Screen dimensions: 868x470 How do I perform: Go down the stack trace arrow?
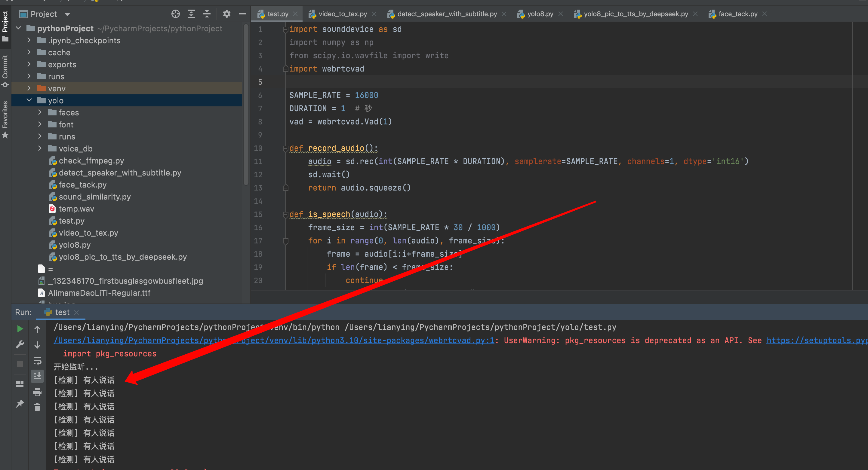pyautogui.click(x=37, y=345)
